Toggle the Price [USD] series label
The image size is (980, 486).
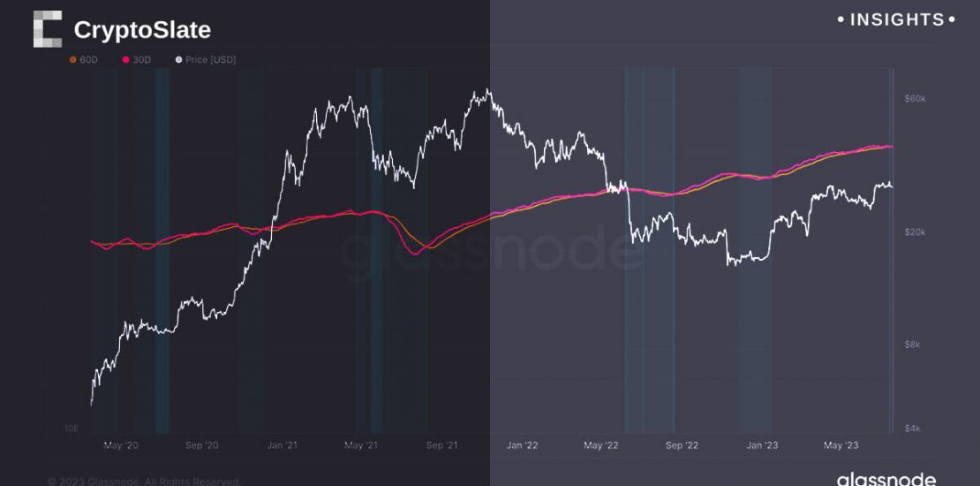(211, 60)
